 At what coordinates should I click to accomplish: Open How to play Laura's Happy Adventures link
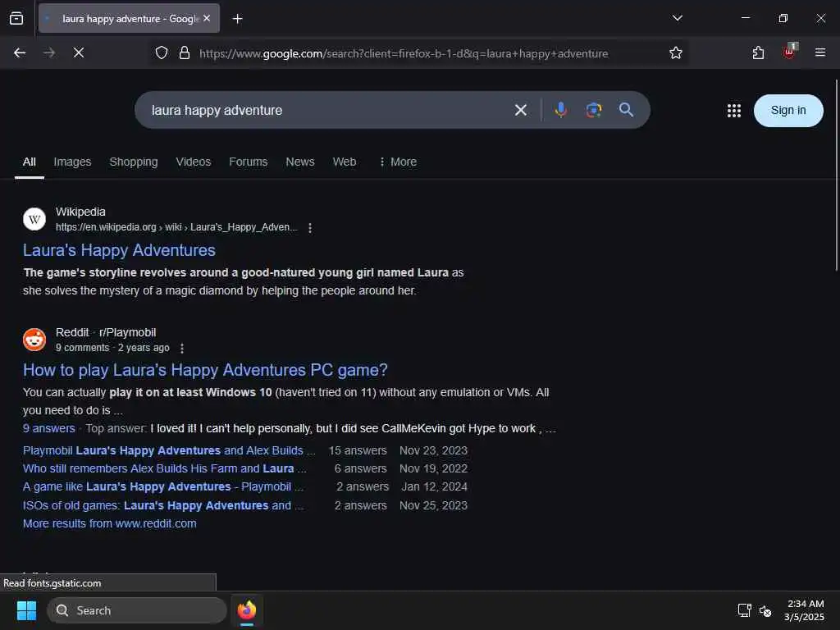coord(205,370)
